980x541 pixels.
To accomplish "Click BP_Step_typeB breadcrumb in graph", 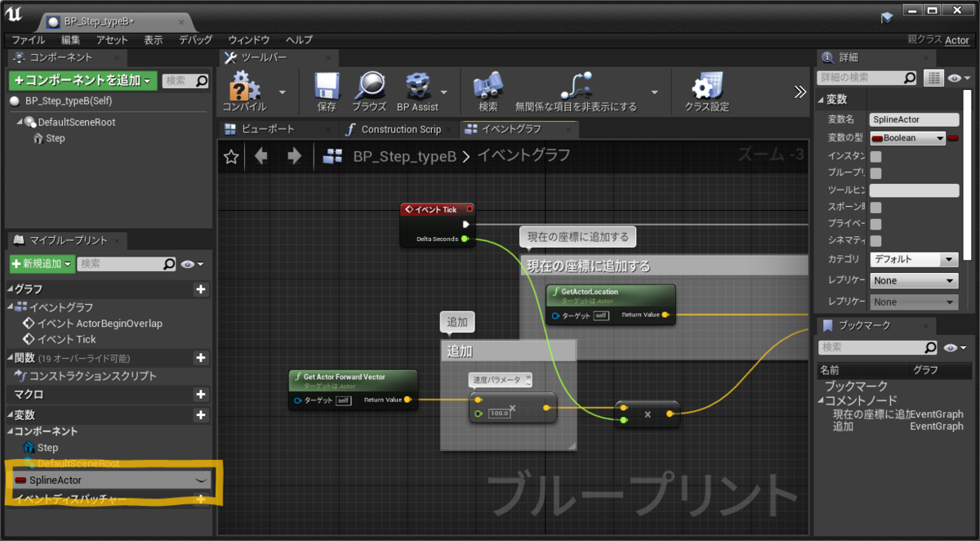I will pyautogui.click(x=404, y=156).
